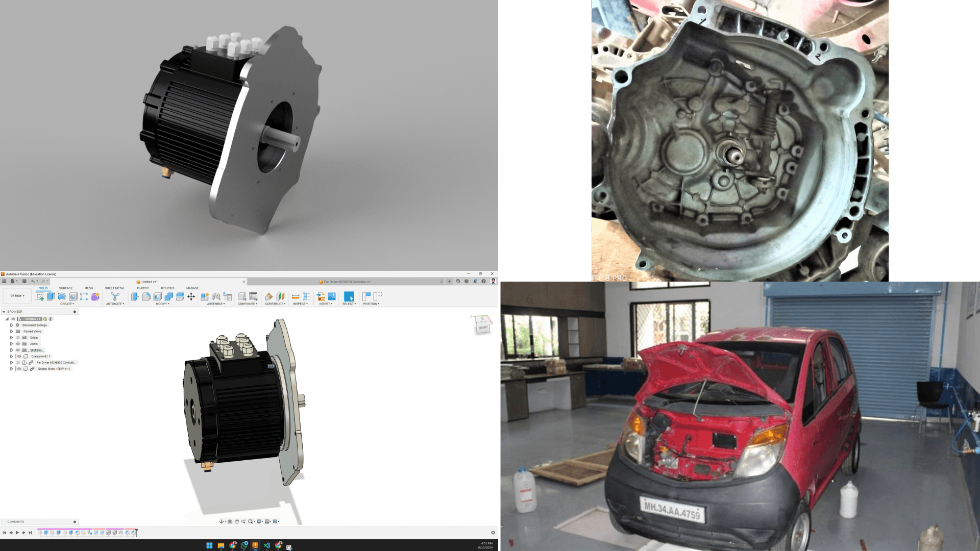The height and width of the screenshot is (551, 980).
Task: Click the Create Sketch tool icon
Action: point(40,296)
